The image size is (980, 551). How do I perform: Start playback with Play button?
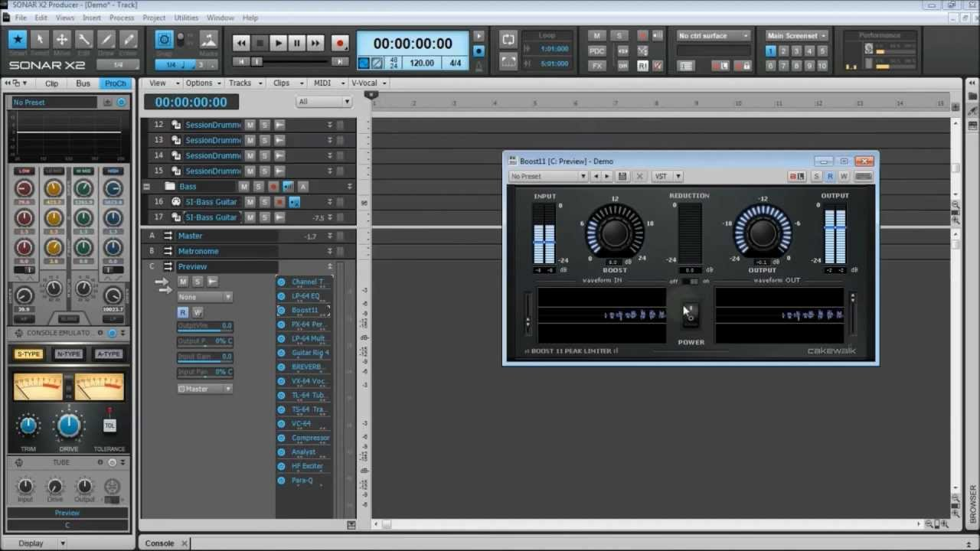278,44
